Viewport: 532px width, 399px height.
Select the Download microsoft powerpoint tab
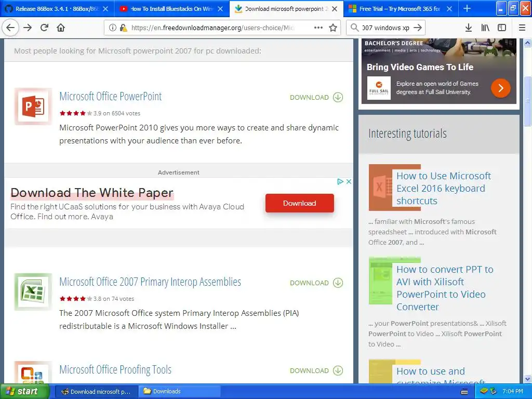[x=286, y=9]
